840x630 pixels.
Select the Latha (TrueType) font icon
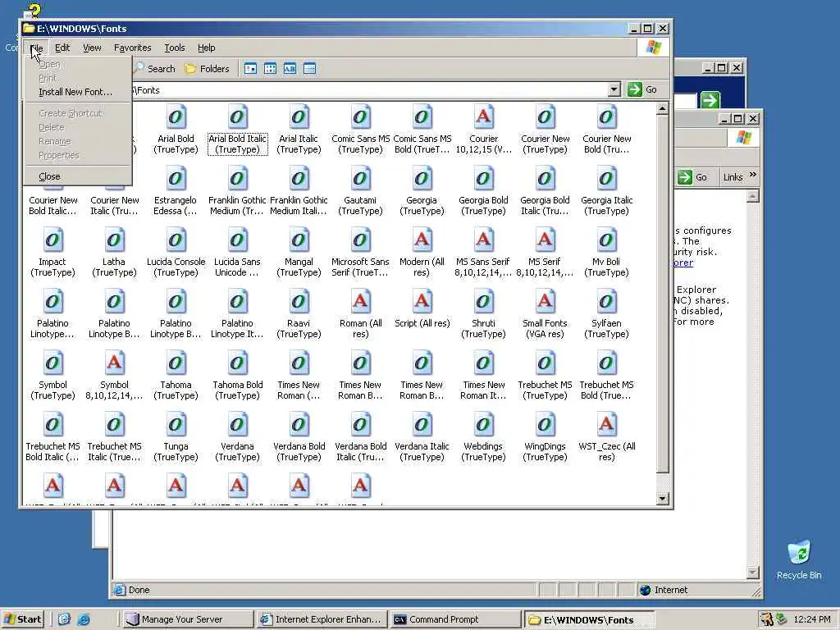click(114, 240)
